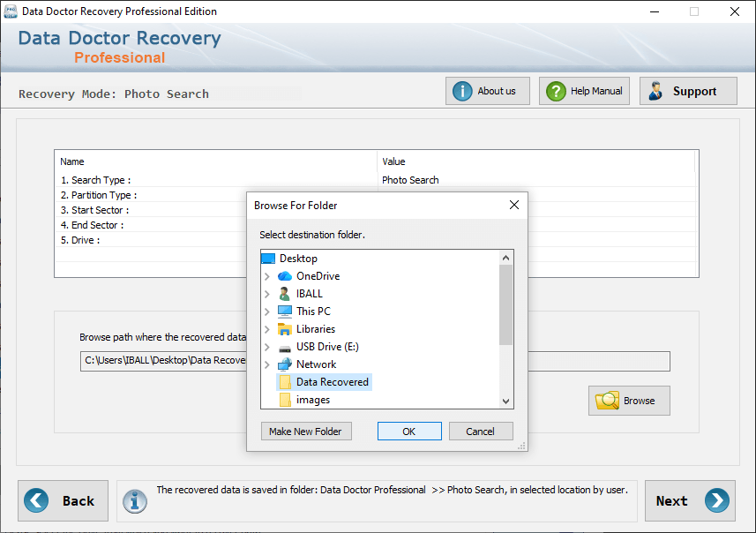Click the Help Manual question mark icon
The width and height of the screenshot is (756, 533).
[x=556, y=91]
